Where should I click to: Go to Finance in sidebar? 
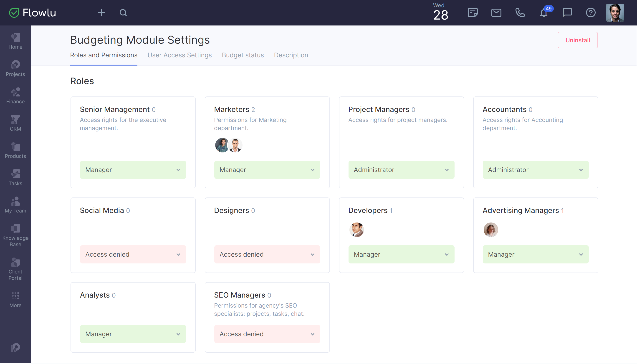15,96
